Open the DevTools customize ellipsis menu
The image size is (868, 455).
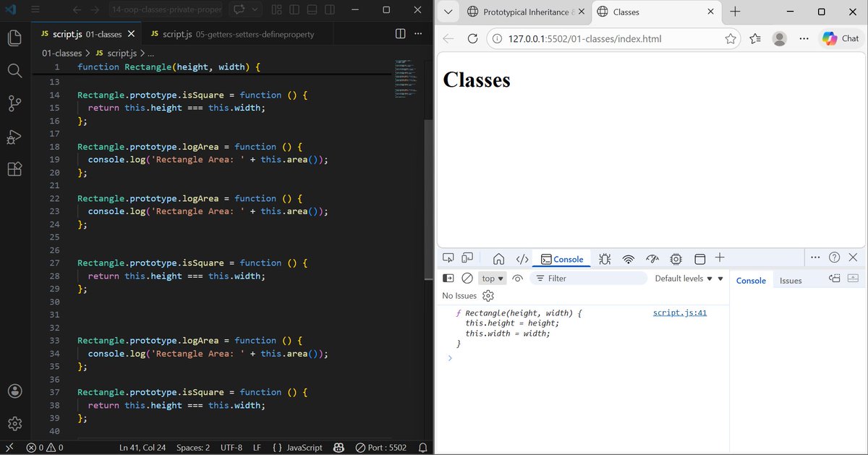(816, 258)
